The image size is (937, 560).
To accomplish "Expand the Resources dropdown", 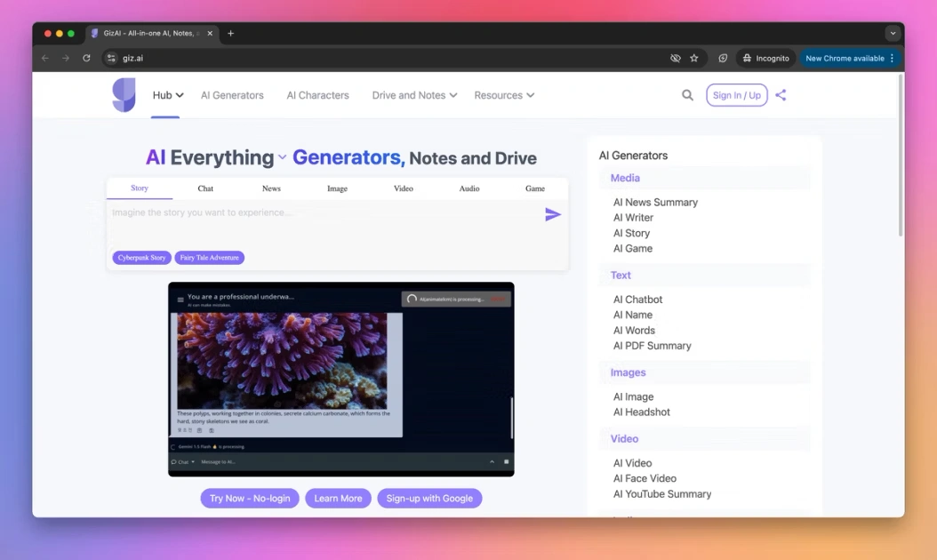I will 504,94.
